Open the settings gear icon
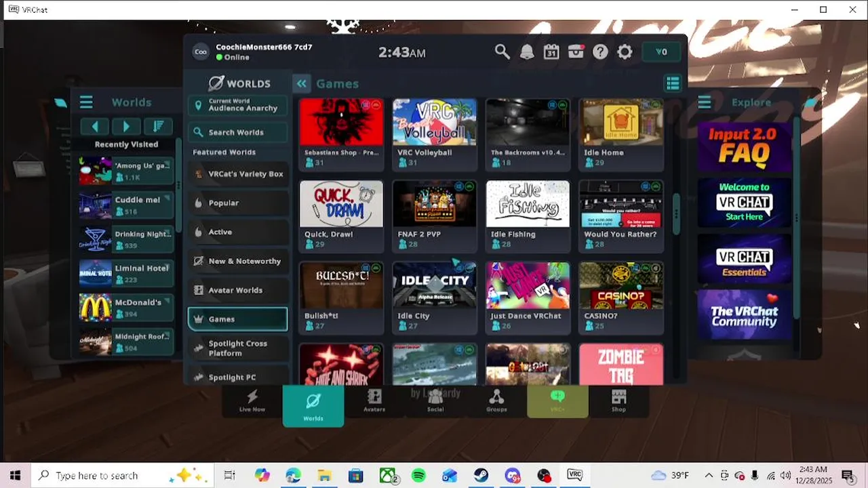Viewport: 868px width, 488px height. (x=625, y=52)
